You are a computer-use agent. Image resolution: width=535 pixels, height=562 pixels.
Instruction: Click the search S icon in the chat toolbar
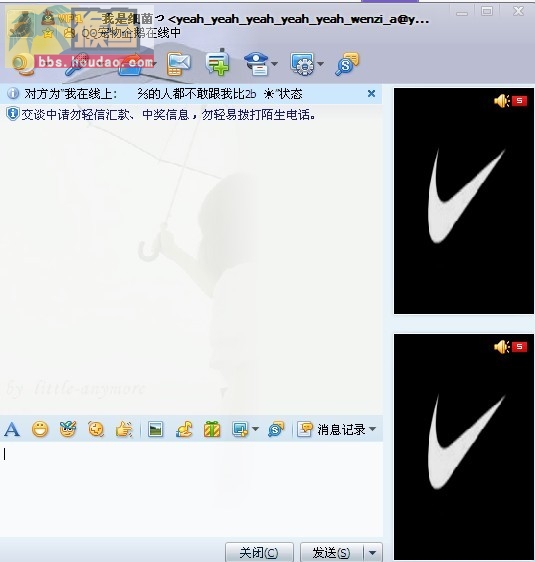click(276, 429)
